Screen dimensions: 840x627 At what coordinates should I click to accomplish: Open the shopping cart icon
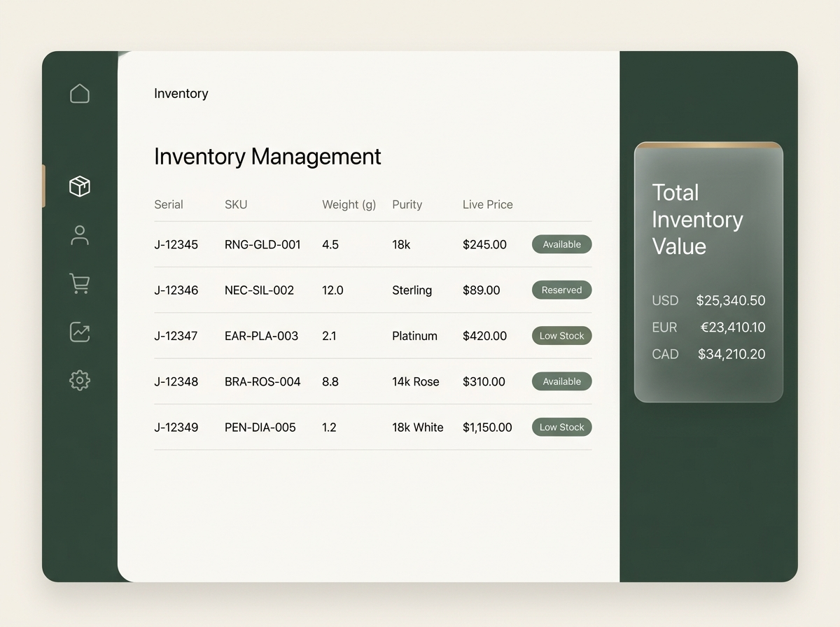[x=79, y=283]
